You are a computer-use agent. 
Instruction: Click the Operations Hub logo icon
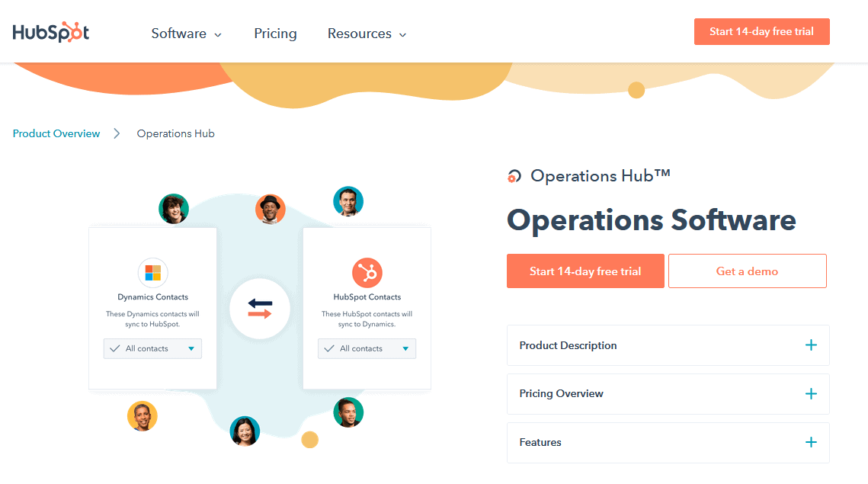514,176
